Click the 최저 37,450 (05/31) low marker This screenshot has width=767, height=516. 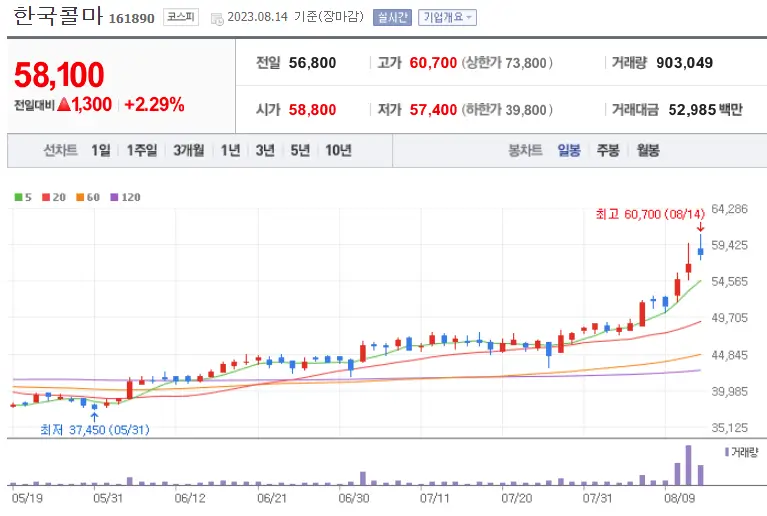tap(95, 430)
